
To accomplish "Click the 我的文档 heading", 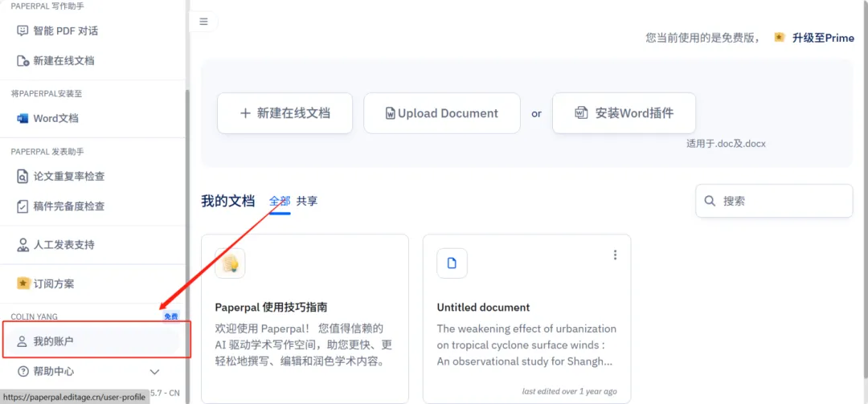I will coord(228,201).
